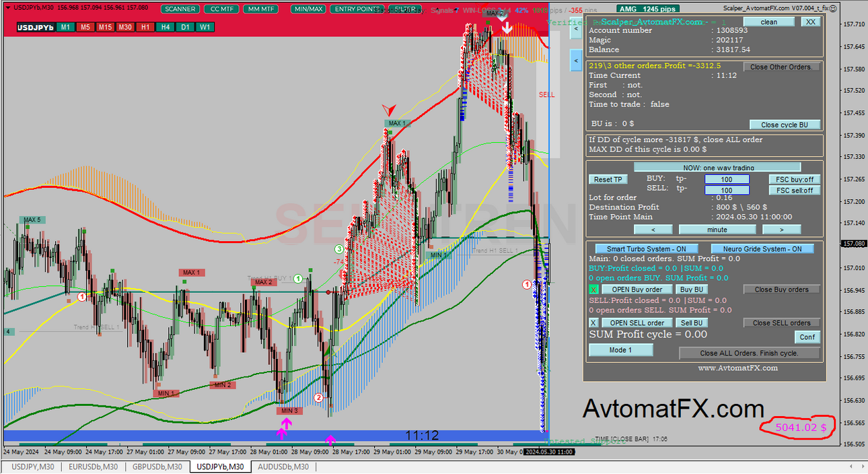
Task: Open the Conf settings button
Action: (807, 337)
